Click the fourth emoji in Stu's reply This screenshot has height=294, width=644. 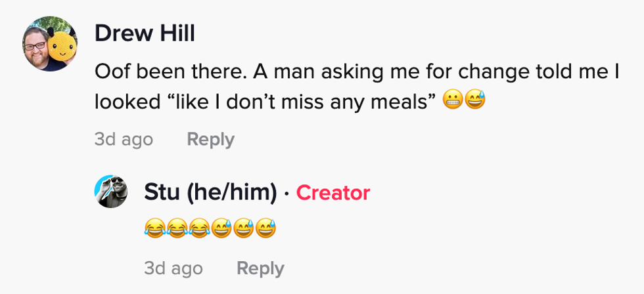pyautogui.click(x=221, y=228)
